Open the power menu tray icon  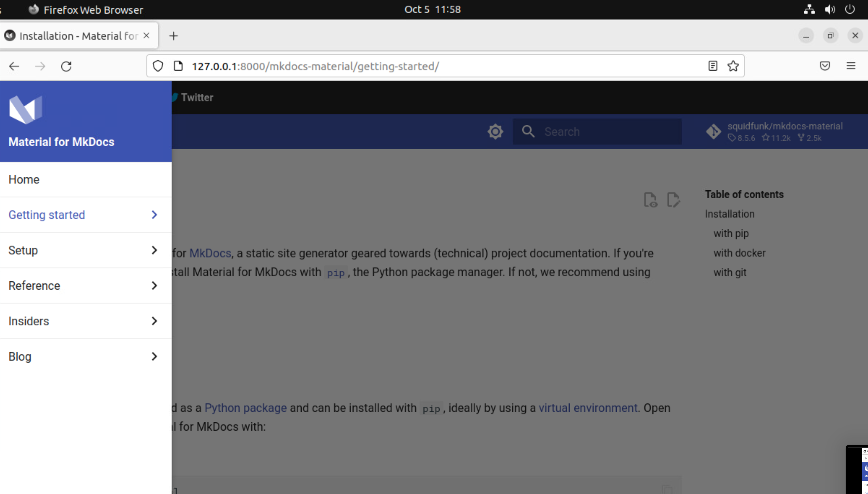point(850,9)
